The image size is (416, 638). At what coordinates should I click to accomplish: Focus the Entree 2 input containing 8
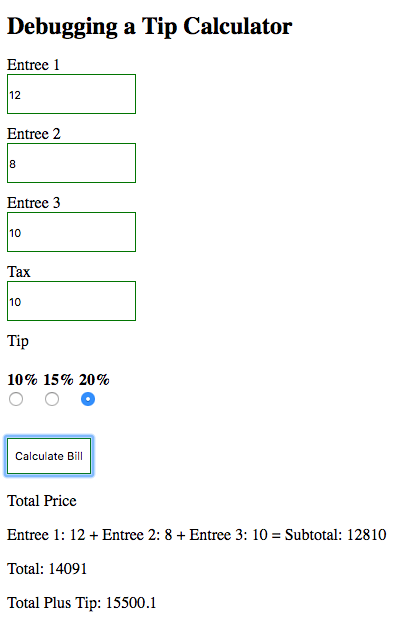point(71,163)
